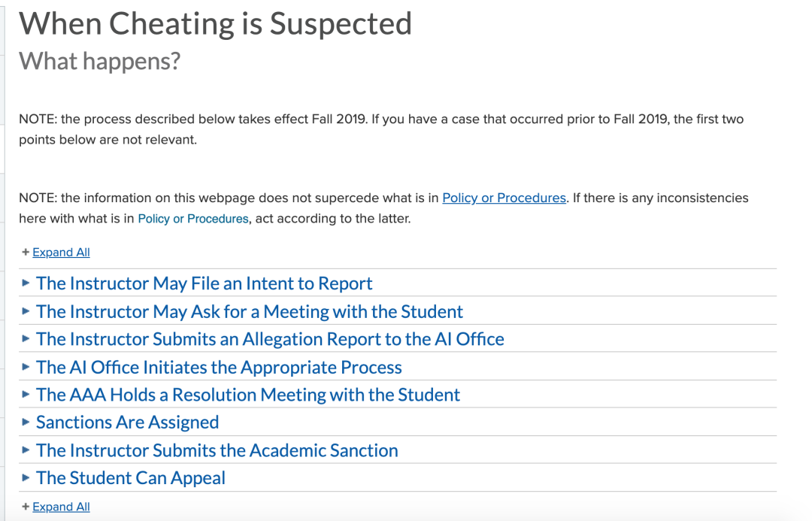This screenshot has height=521, width=812.
Task: Expand 'The Instructor Submits an Allegation Report to the AI Office'
Action: (x=270, y=339)
